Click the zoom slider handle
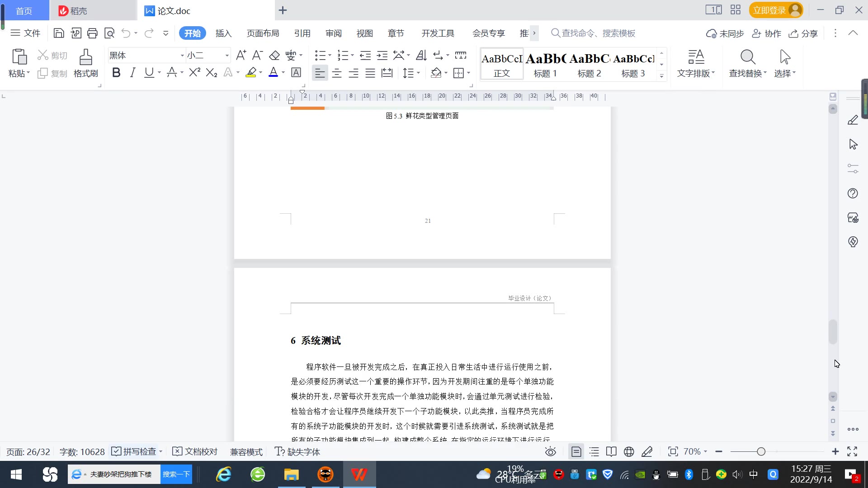Image resolution: width=868 pixels, height=488 pixels. point(761,452)
